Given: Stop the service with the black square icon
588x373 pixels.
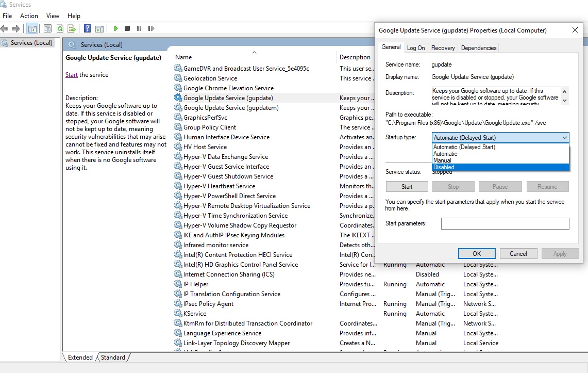Looking at the screenshot, I should 127,28.
